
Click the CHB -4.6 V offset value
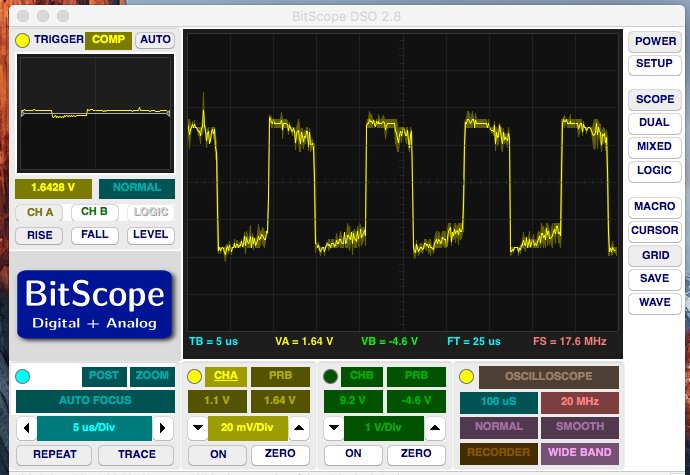click(x=416, y=401)
